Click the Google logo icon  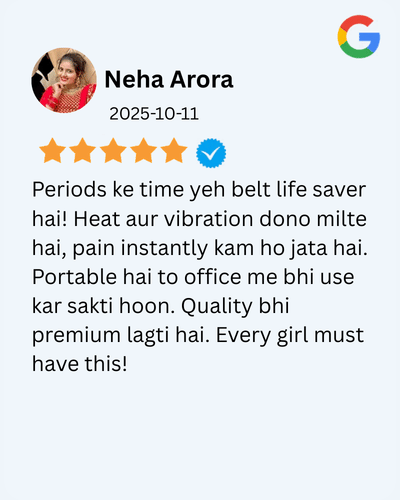click(359, 36)
